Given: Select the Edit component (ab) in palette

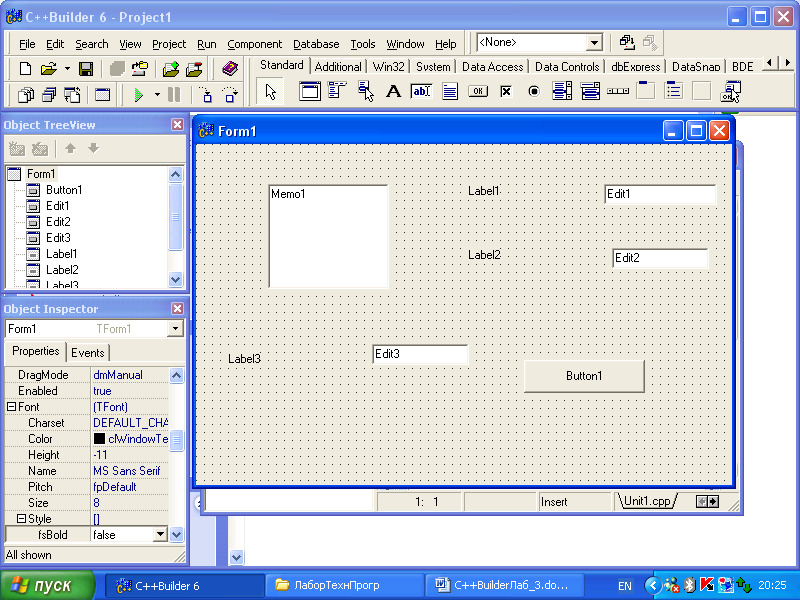Looking at the screenshot, I should 421,92.
